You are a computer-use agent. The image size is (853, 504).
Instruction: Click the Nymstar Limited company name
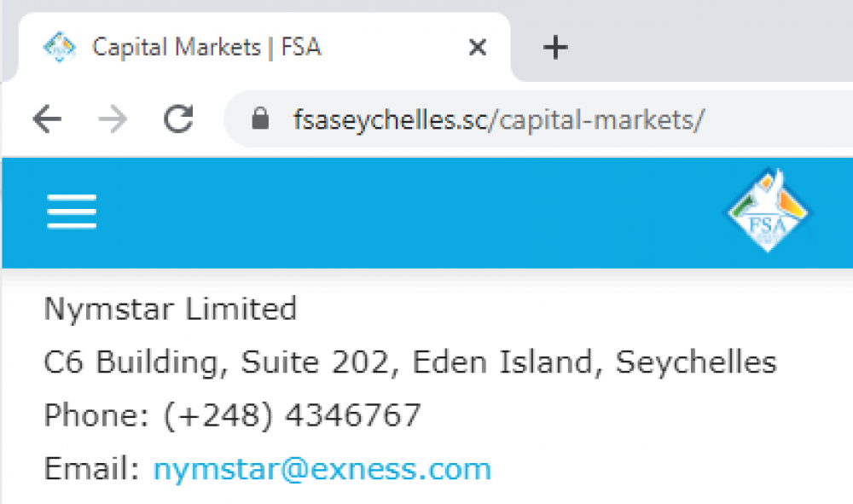click(x=171, y=310)
